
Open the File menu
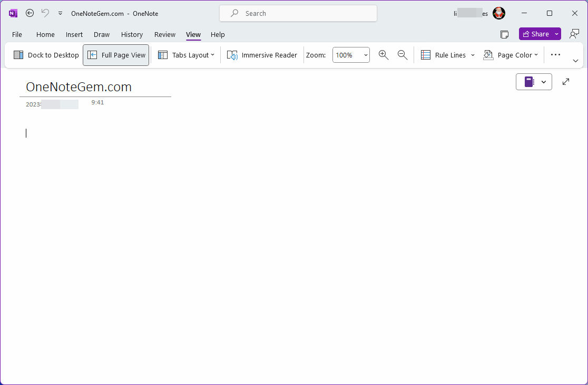coord(17,34)
